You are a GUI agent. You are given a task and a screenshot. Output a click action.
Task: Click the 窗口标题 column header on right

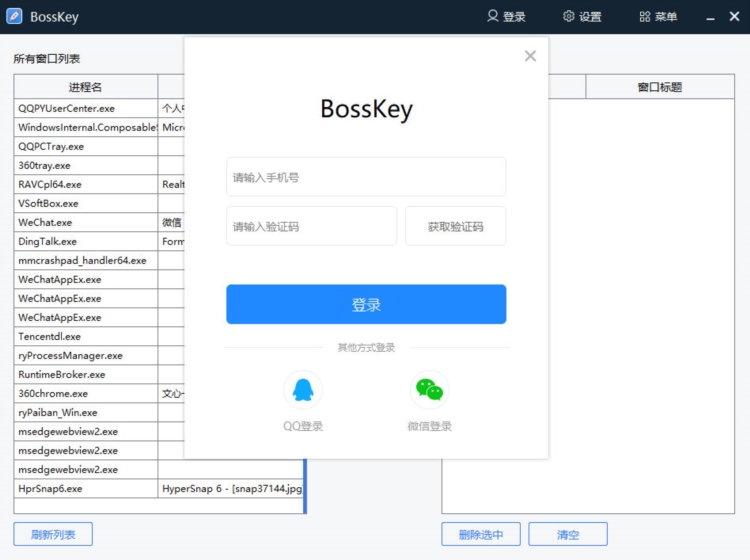coord(659,87)
